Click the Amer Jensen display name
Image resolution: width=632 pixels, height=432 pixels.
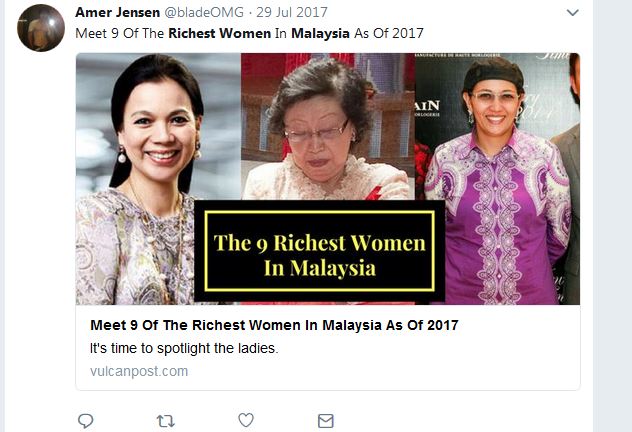click(x=118, y=12)
